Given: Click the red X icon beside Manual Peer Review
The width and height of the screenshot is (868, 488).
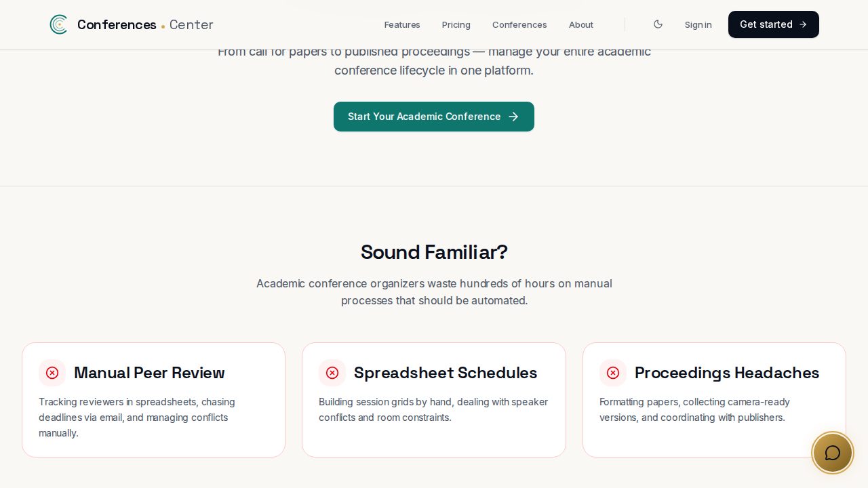Looking at the screenshot, I should 52,373.
